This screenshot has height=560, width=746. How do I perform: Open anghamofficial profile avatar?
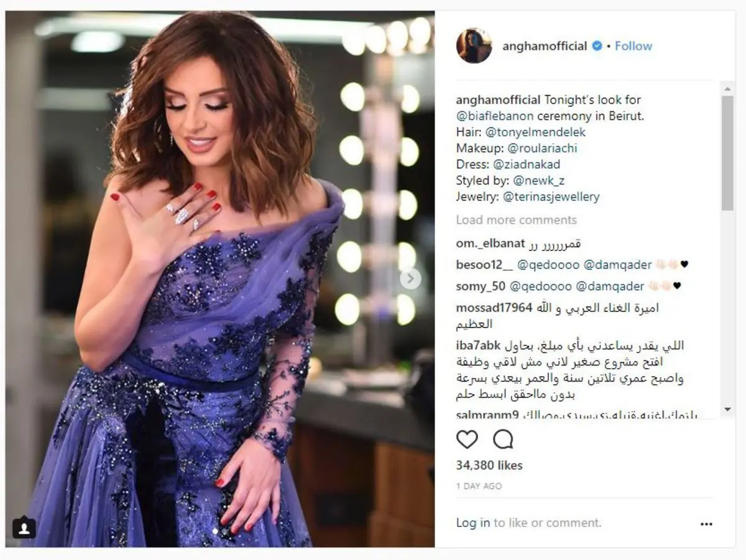(474, 45)
